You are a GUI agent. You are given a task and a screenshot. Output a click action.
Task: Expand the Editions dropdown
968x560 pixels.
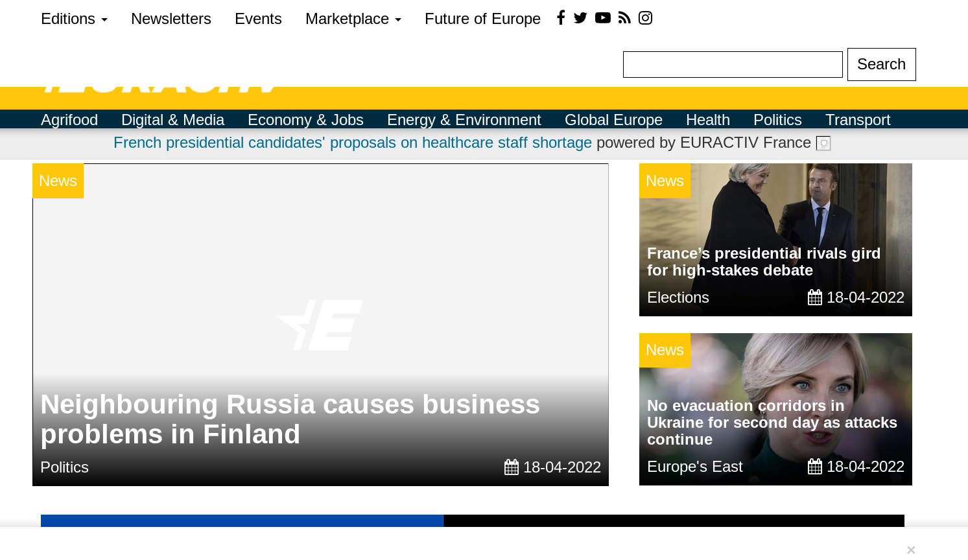(69, 19)
